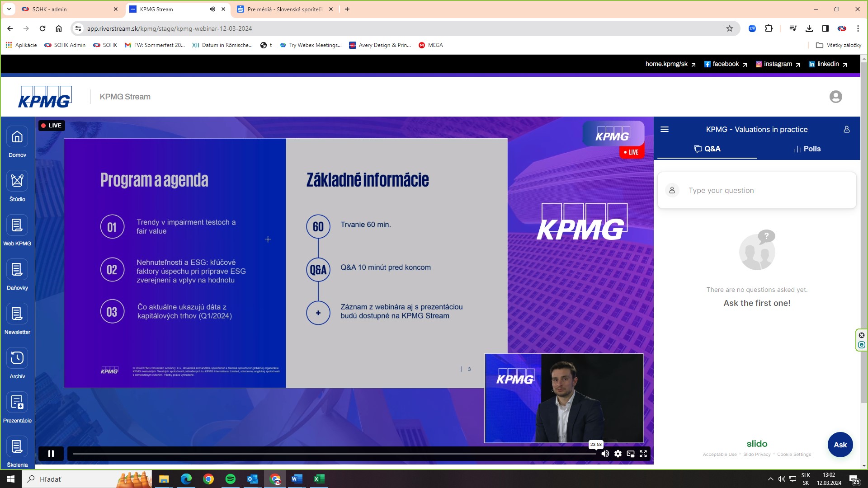The width and height of the screenshot is (868, 488).
Task: Click the Ask button
Action: (x=840, y=445)
